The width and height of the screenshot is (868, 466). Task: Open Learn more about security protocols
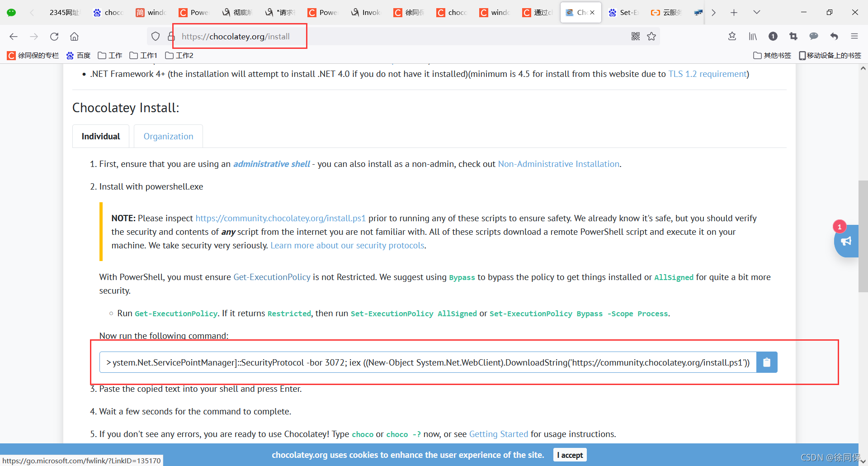pos(348,246)
